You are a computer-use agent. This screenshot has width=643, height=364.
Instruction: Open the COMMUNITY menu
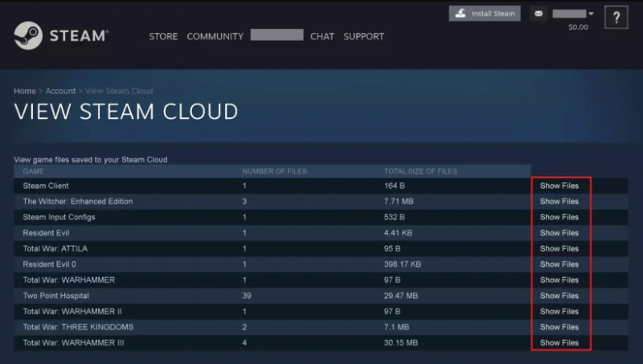click(215, 36)
